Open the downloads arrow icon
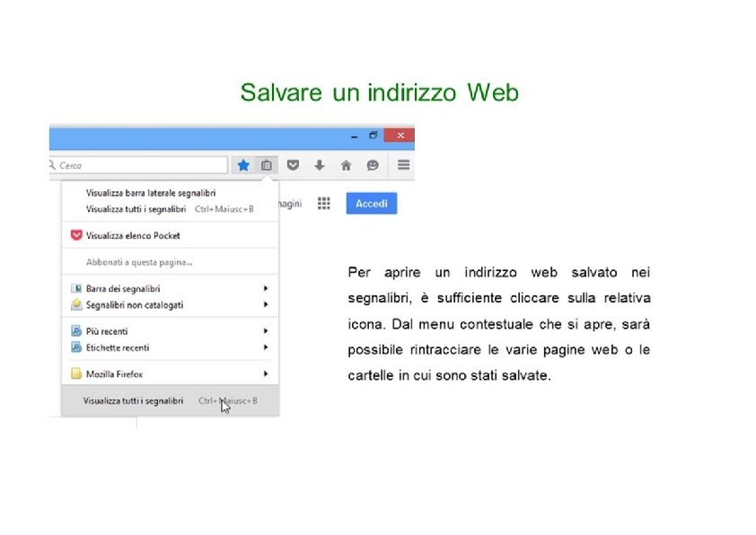756x535 pixels. click(x=319, y=165)
